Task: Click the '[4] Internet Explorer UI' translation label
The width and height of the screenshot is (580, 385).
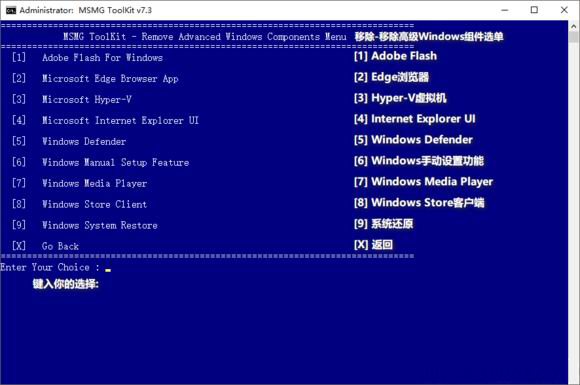Action: 414,119
